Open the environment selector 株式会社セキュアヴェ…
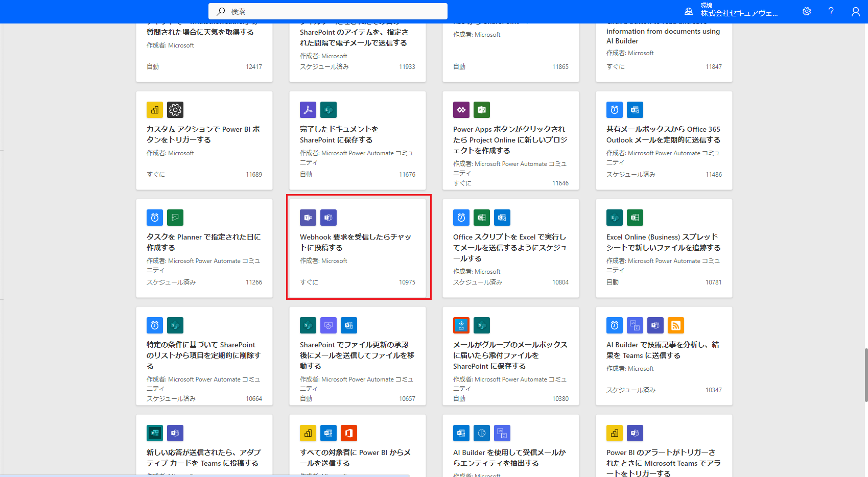The height and width of the screenshot is (477, 868). 739,13
